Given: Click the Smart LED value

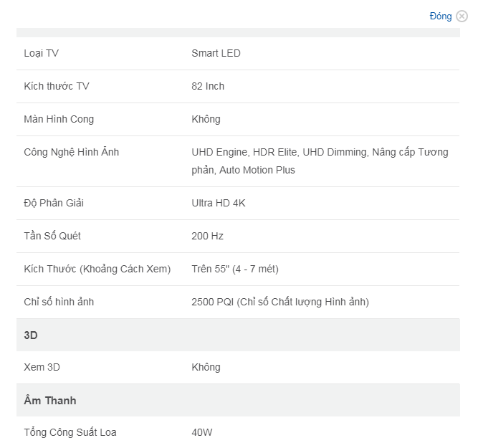Looking at the screenshot, I should coord(216,53).
